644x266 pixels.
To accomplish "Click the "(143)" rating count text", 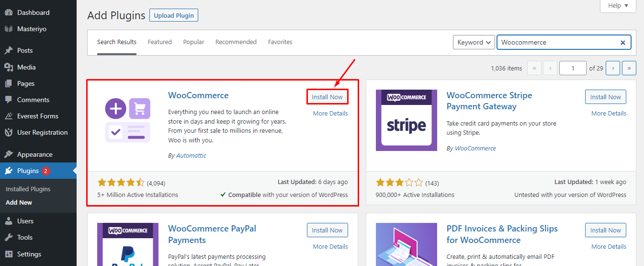I will point(432,183).
